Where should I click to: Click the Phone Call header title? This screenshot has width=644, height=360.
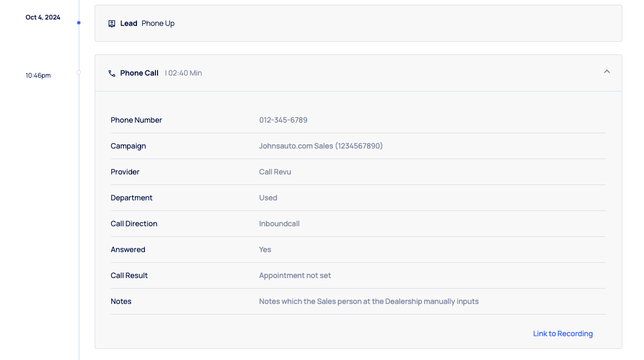coord(139,73)
